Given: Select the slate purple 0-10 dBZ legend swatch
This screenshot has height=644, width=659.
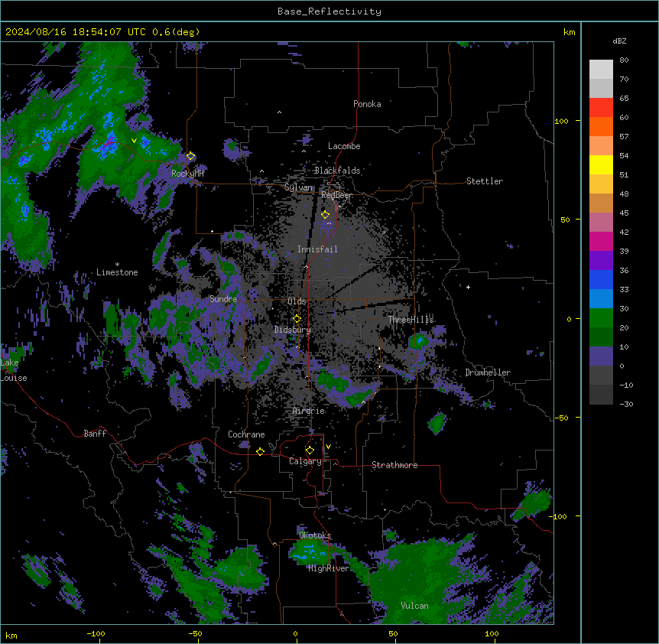Looking at the screenshot, I should point(601,356).
